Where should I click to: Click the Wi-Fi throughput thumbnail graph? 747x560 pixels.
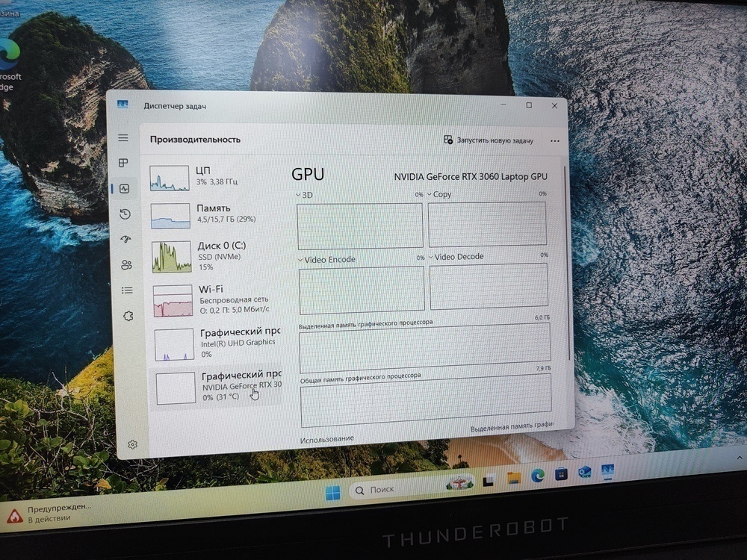(x=173, y=301)
